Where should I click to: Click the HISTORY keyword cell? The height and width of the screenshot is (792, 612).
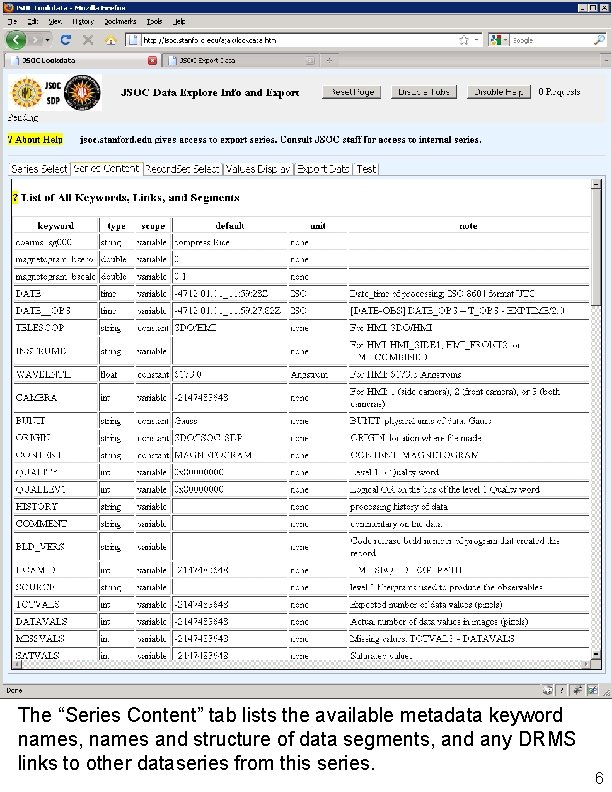(56, 507)
